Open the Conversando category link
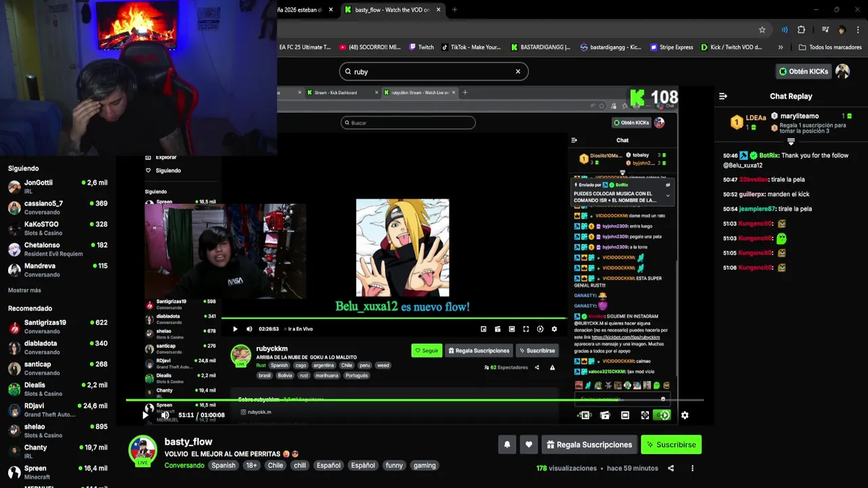 (x=184, y=466)
